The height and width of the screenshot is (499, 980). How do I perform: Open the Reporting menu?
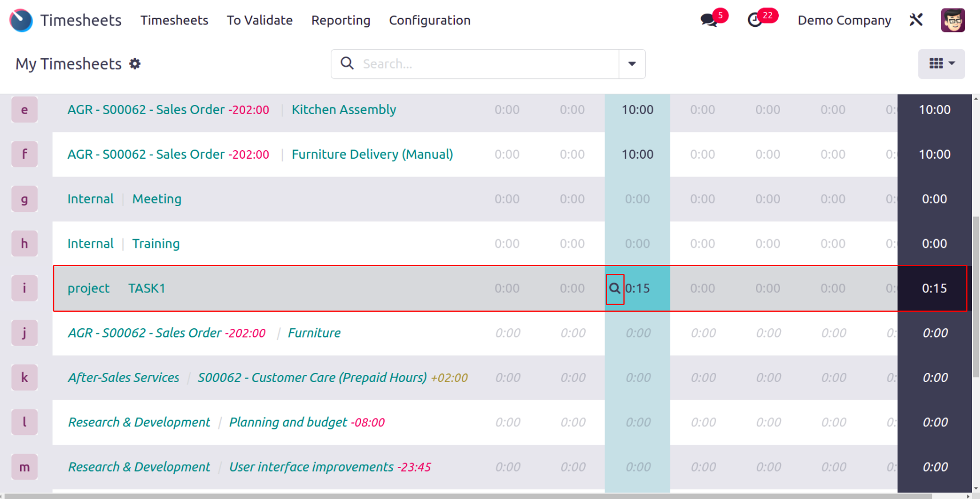coord(341,21)
